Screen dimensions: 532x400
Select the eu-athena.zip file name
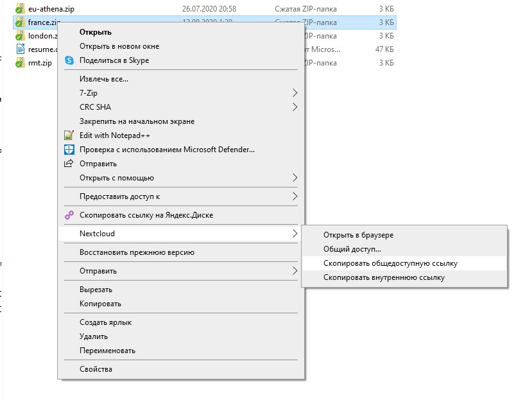pyautogui.click(x=51, y=9)
